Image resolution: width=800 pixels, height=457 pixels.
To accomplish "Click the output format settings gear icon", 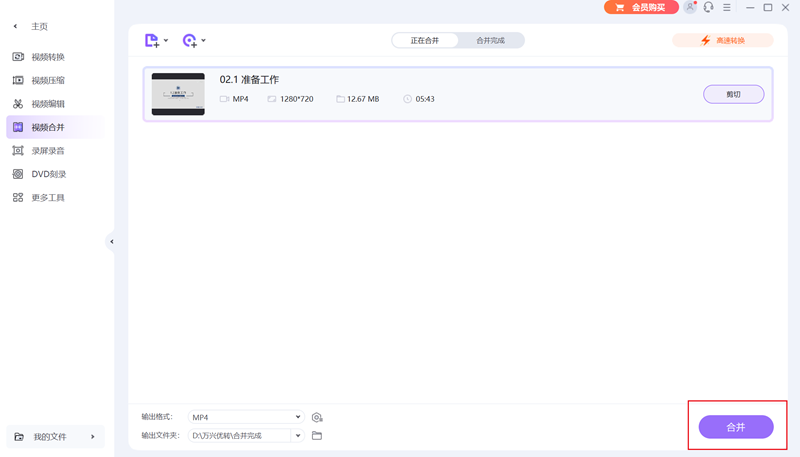I will pyautogui.click(x=317, y=418).
